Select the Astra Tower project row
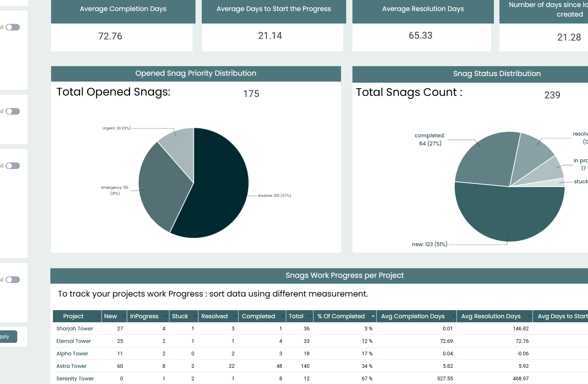This screenshot has height=384, width=588. coord(72,366)
